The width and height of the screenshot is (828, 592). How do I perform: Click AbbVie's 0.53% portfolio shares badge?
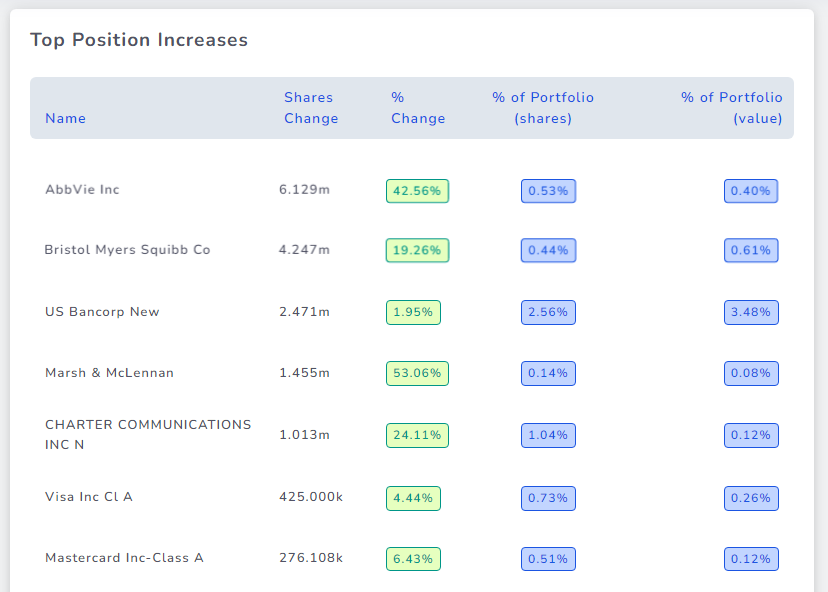click(548, 191)
